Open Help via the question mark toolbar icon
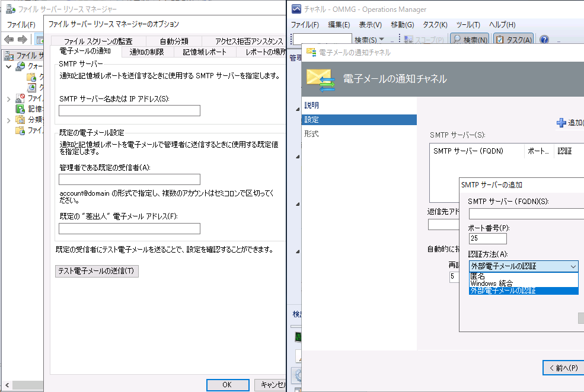The image size is (584, 392). pyautogui.click(x=544, y=40)
